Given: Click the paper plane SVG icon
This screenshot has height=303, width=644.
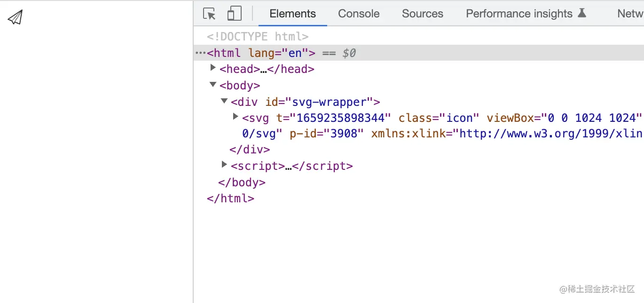Looking at the screenshot, I should [15, 17].
